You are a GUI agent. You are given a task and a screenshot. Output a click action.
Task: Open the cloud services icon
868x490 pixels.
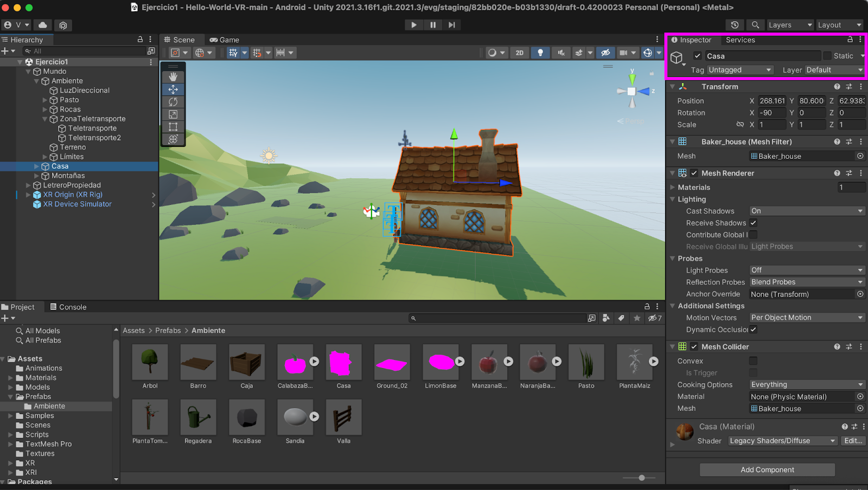click(43, 25)
